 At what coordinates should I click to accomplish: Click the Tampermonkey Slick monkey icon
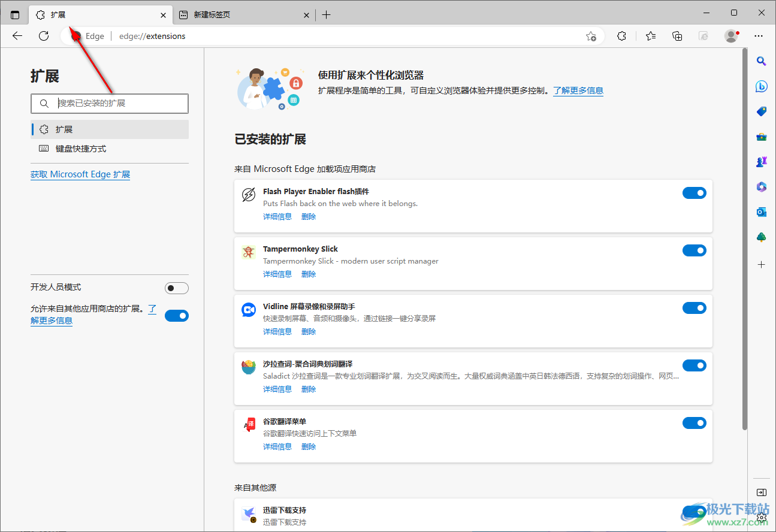point(249,252)
